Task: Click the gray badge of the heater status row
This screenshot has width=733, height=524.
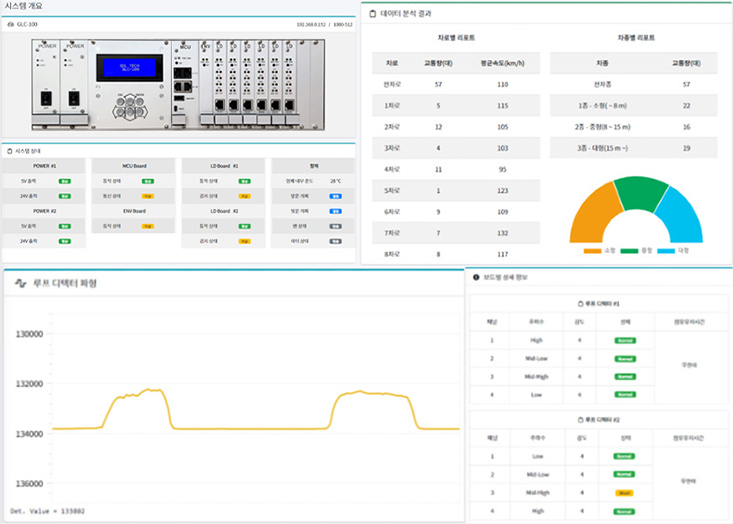Action: pos(336,241)
